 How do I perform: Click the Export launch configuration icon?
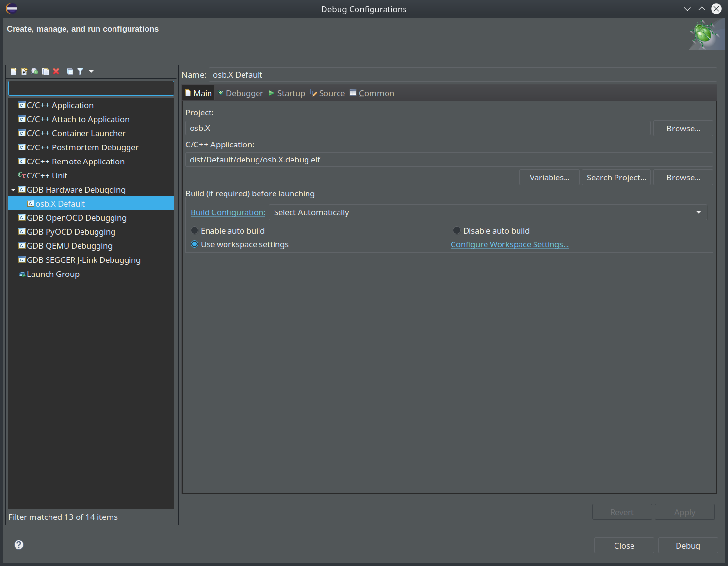click(35, 71)
